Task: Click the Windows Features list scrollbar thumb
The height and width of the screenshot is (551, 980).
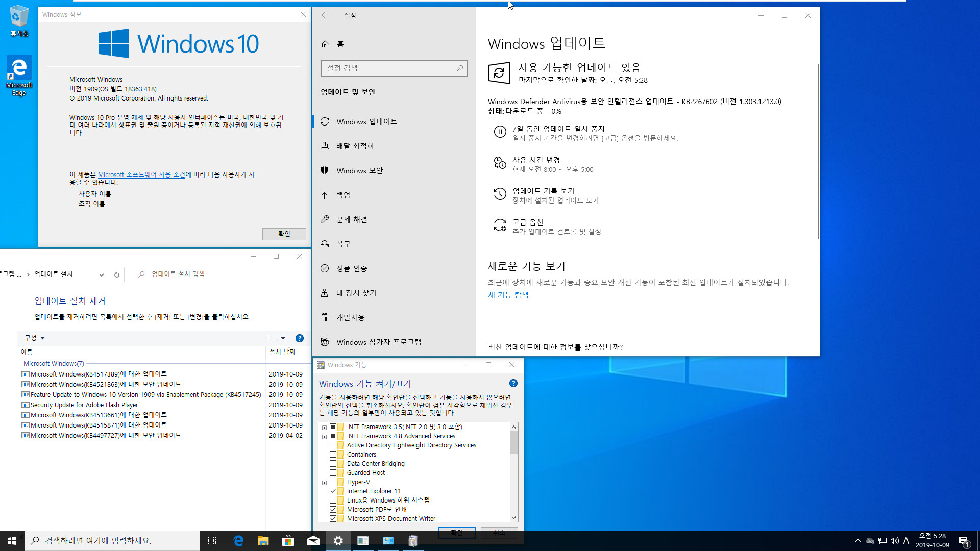Action: pyautogui.click(x=513, y=442)
